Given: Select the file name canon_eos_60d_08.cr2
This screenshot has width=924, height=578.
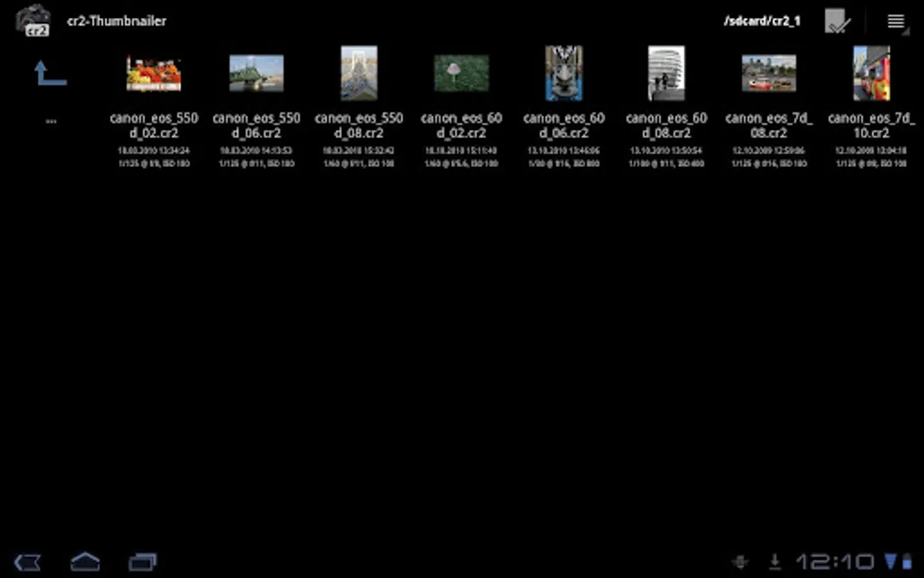Looking at the screenshot, I should 666,125.
